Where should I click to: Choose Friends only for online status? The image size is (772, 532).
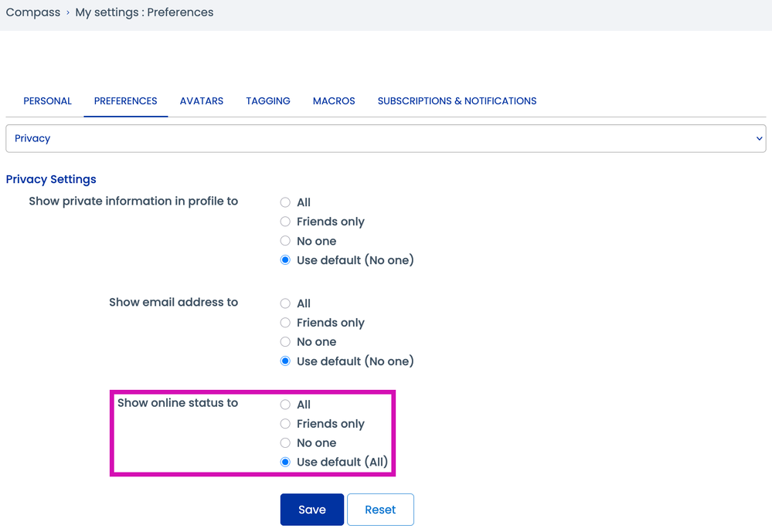coord(285,424)
